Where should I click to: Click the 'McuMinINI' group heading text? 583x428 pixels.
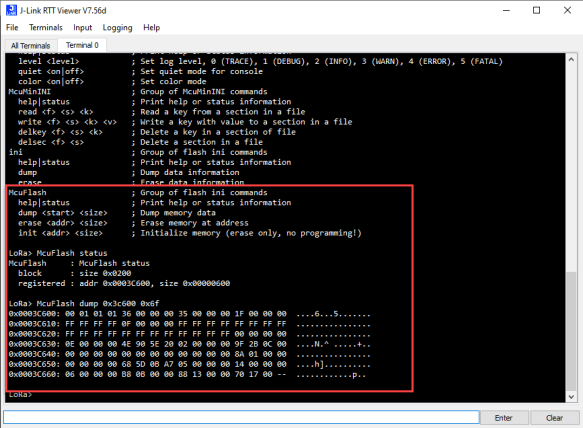pos(30,91)
